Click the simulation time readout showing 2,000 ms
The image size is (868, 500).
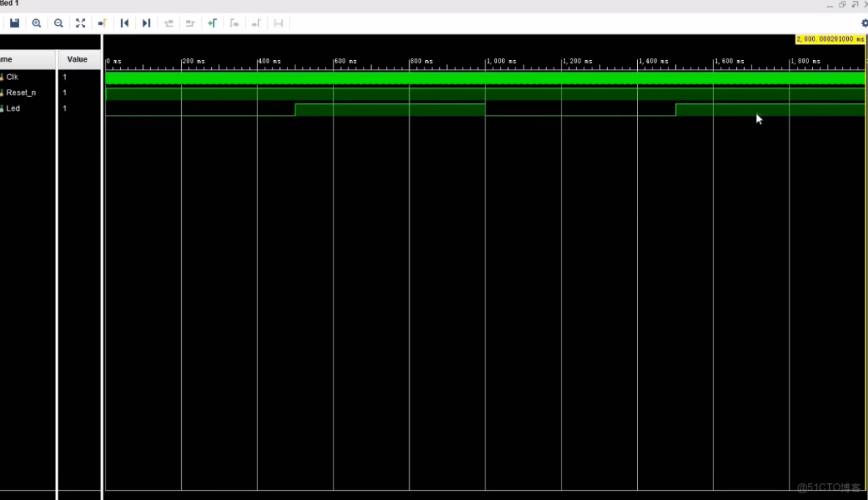(x=829, y=39)
